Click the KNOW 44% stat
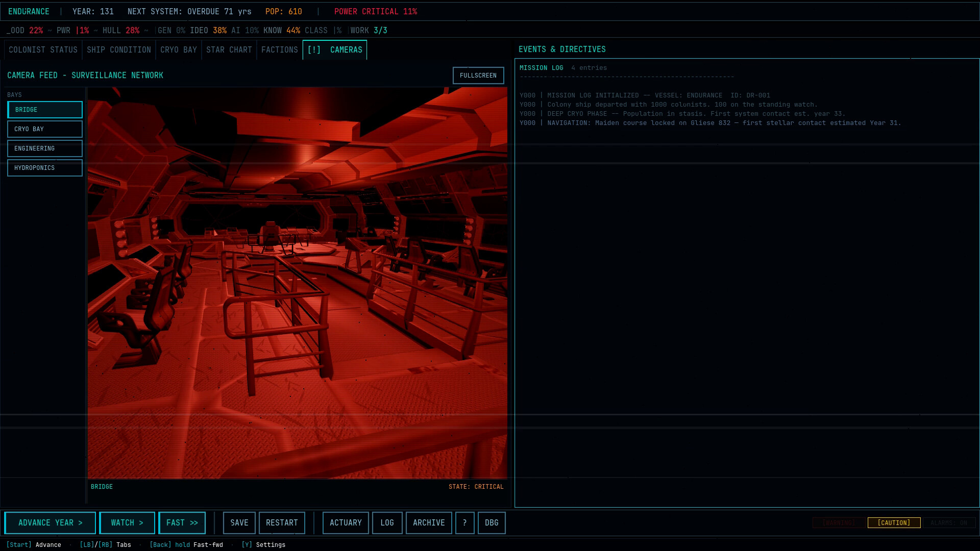Image resolution: width=980 pixels, height=551 pixels. pyautogui.click(x=282, y=31)
